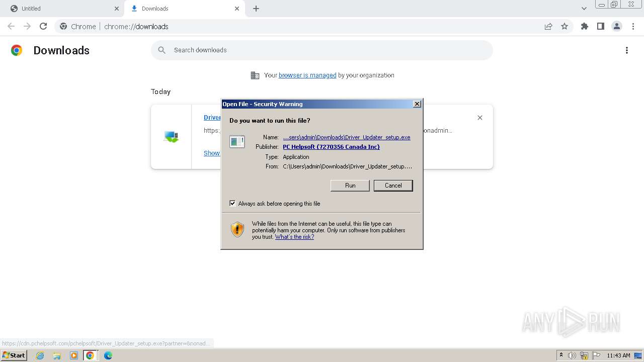Toggle the side panel icon
Image resolution: width=644 pixels, height=362 pixels.
point(600,27)
